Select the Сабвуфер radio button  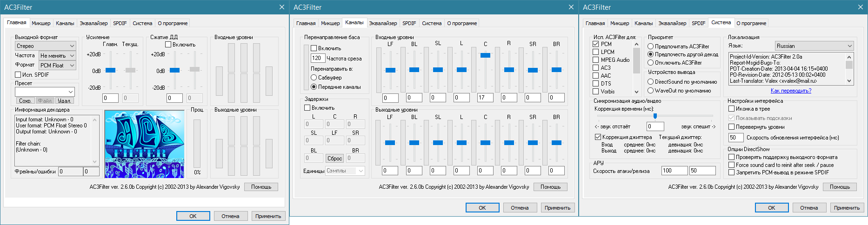(x=326, y=78)
